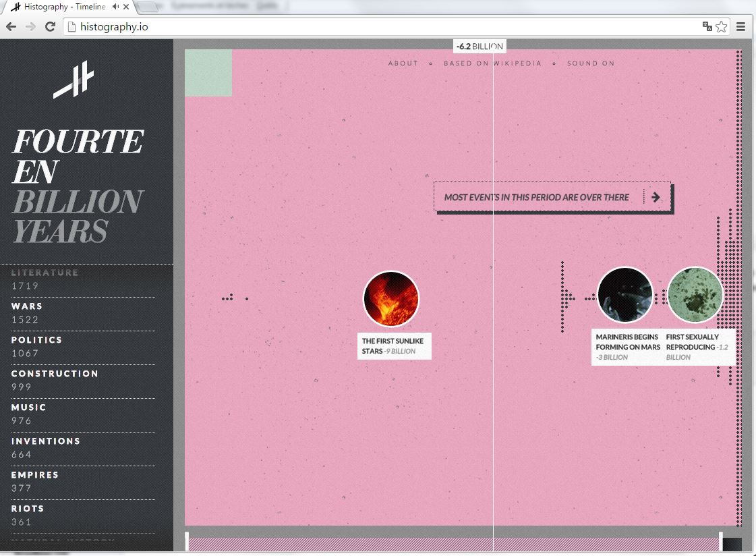Image resolution: width=756 pixels, height=556 pixels.
Task: Click the browser back arrow
Action: 11,27
